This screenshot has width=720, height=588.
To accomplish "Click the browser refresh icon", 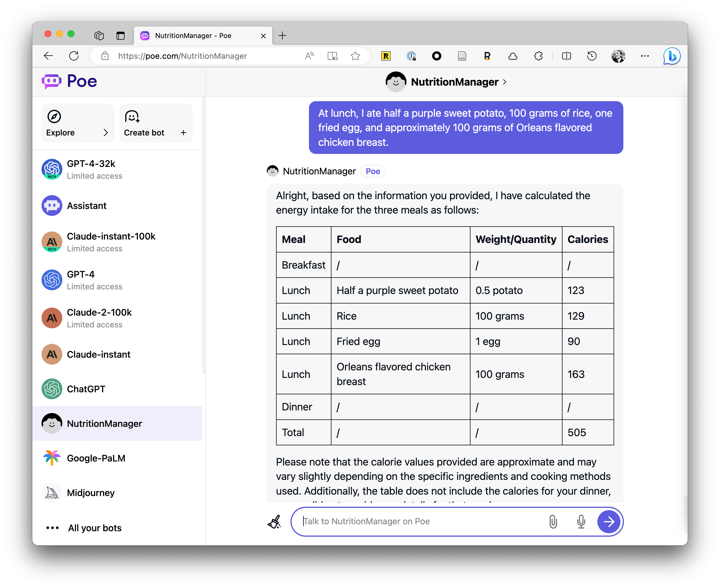I will pyautogui.click(x=74, y=56).
